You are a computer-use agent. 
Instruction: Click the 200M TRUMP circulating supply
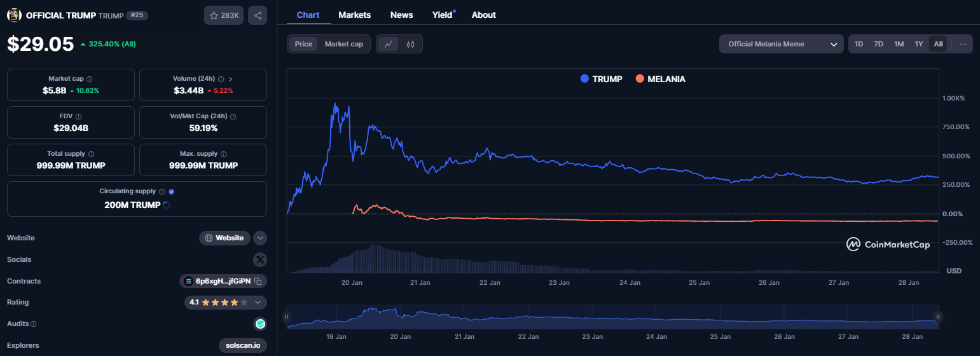133,205
